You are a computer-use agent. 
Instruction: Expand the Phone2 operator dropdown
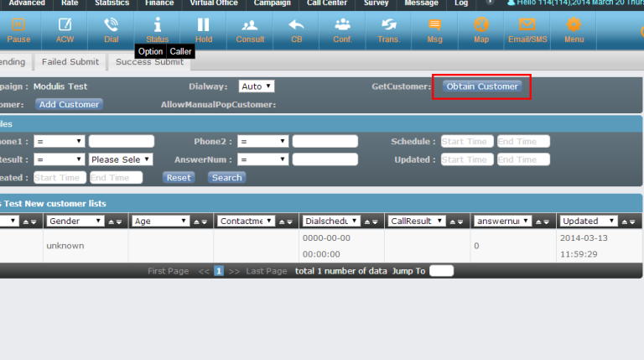click(x=262, y=142)
